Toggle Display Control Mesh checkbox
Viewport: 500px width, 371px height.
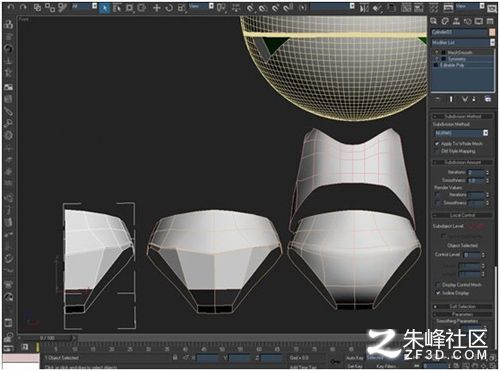coord(438,285)
